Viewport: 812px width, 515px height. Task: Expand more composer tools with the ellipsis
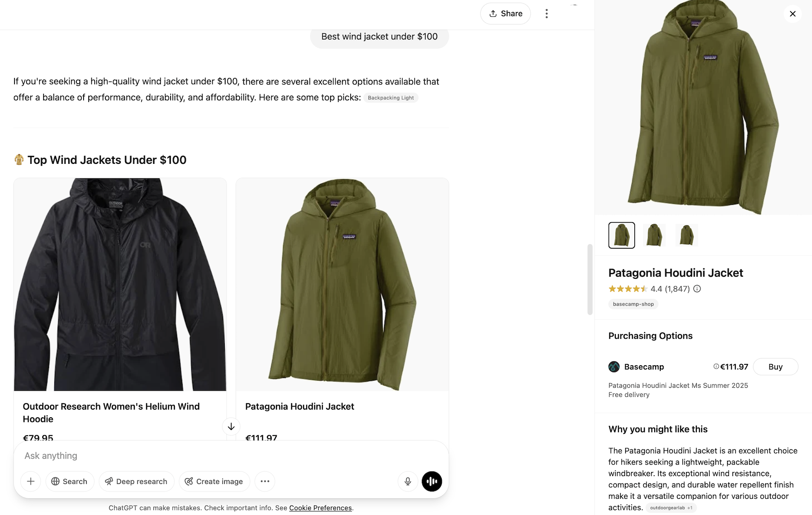click(x=264, y=481)
